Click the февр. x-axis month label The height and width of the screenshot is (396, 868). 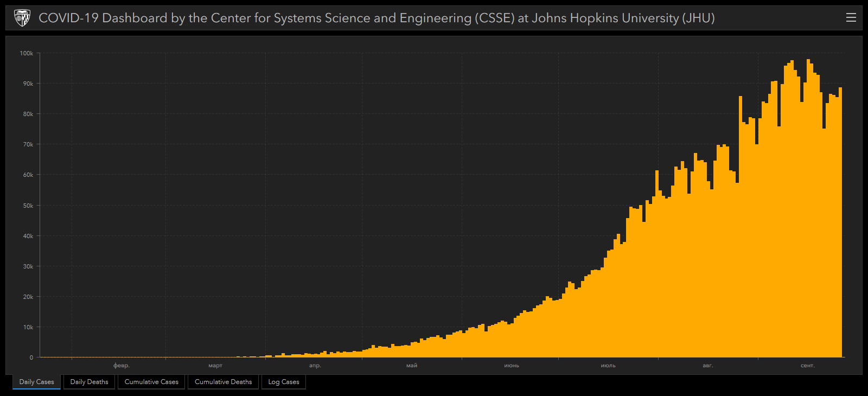click(122, 366)
